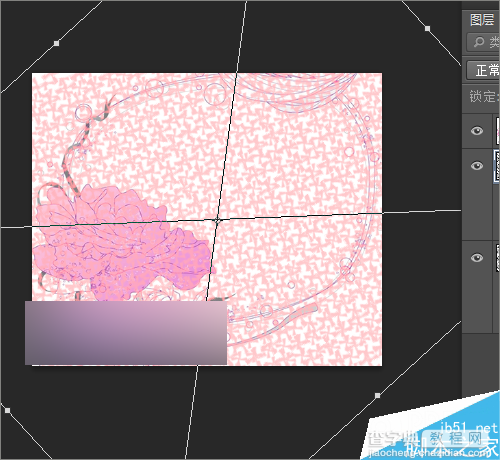Hide the bottom layer with eye icon
Viewport: 500px width, 460px height.
[x=477, y=258]
